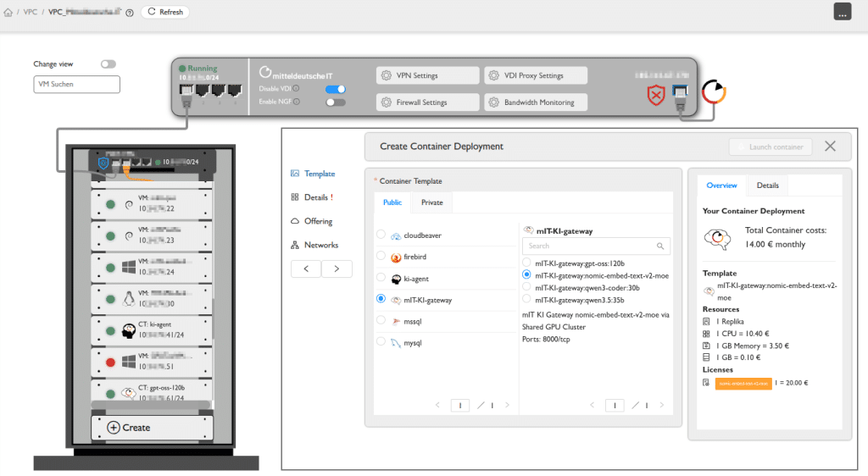
Task: Go to next wizard step arrow
Action: pyautogui.click(x=337, y=268)
